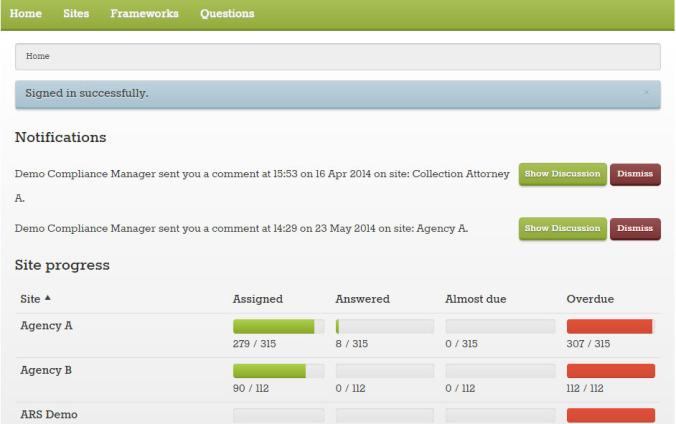The image size is (676, 424).
Task: Open the Agency A site row
Action: click(x=47, y=326)
